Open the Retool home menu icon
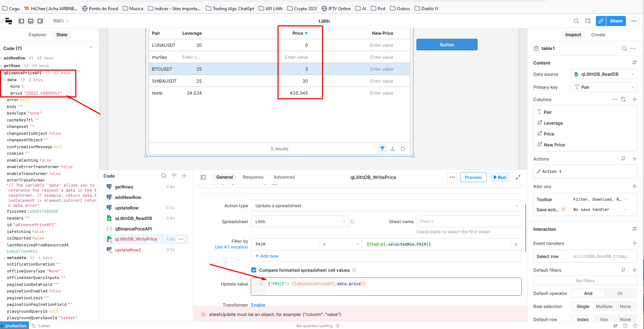644x329 pixels. click(9, 21)
